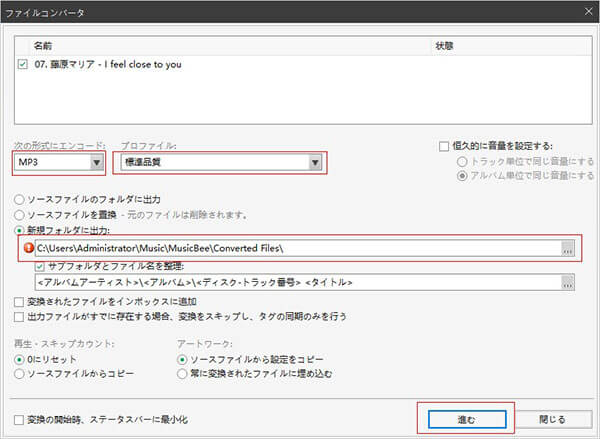Open the 標準品質 profile dropdown
This screenshot has height=439, width=600.
221,162
